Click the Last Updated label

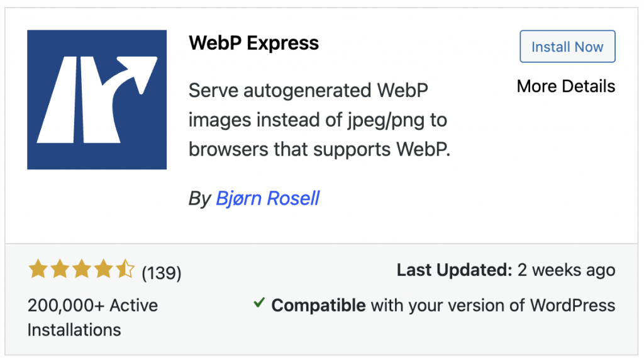454,271
